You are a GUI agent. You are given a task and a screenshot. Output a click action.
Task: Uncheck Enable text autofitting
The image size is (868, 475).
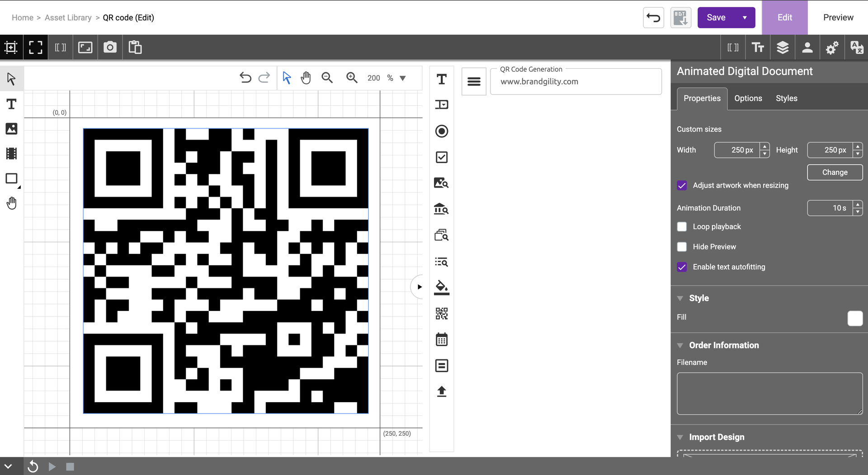pyautogui.click(x=682, y=267)
